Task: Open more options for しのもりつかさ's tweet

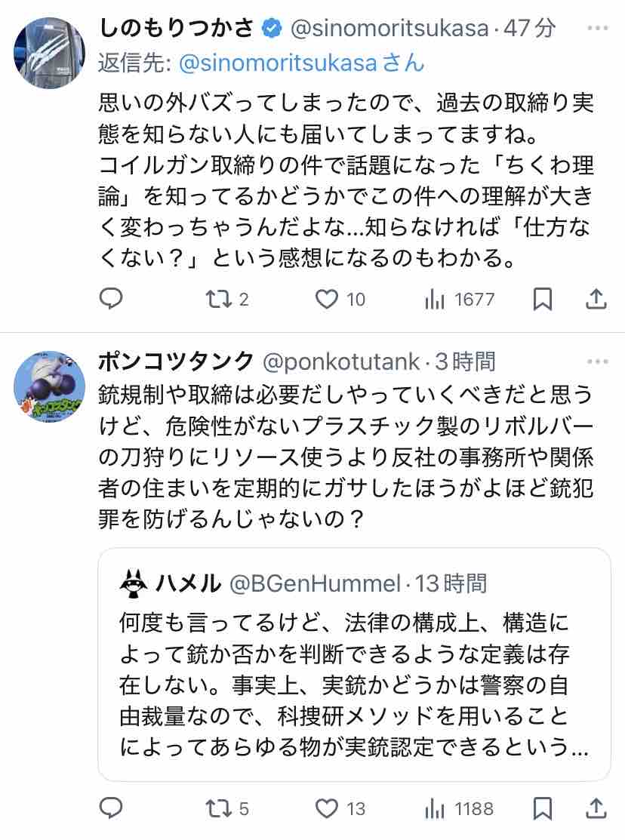Action: pos(597,29)
